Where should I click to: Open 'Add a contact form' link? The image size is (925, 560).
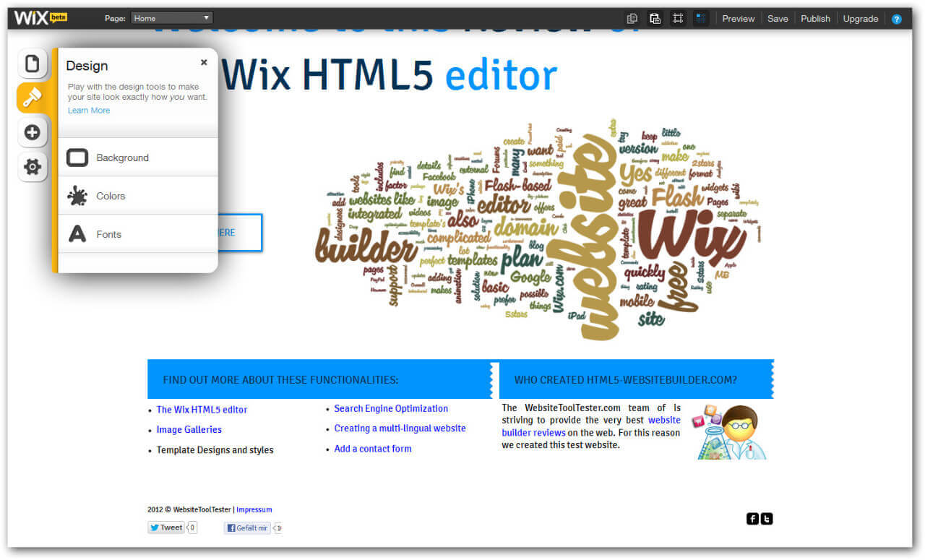click(x=373, y=449)
